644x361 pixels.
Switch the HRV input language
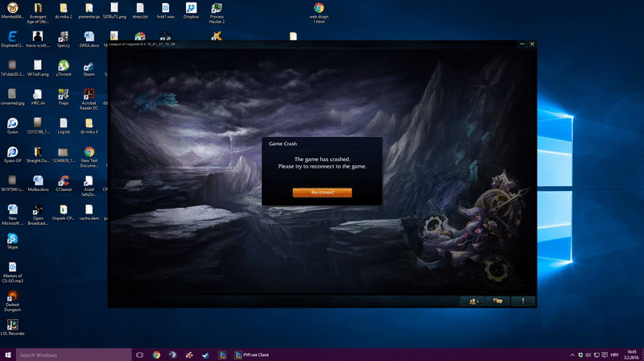614,355
